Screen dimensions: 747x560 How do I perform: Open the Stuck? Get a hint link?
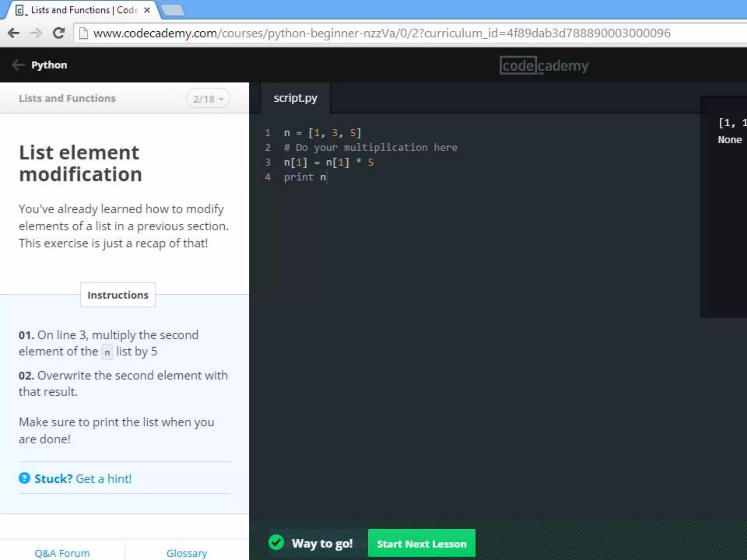pyautogui.click(x=82, y=478)
